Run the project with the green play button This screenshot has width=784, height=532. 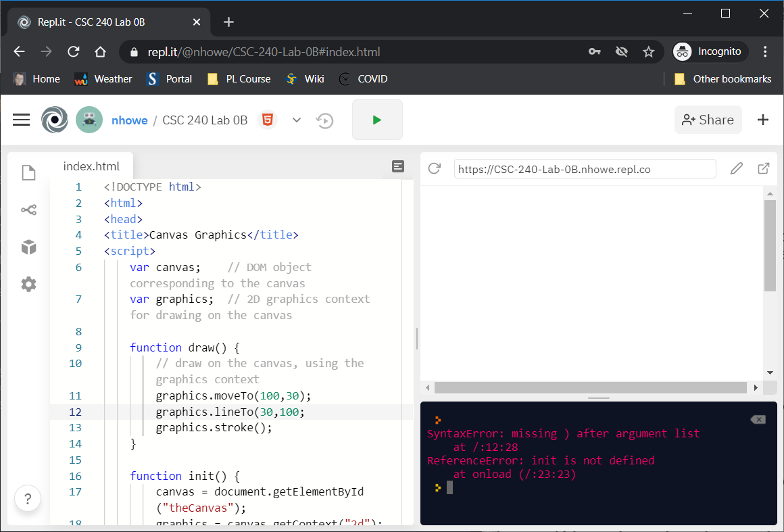tap(377, 120)
